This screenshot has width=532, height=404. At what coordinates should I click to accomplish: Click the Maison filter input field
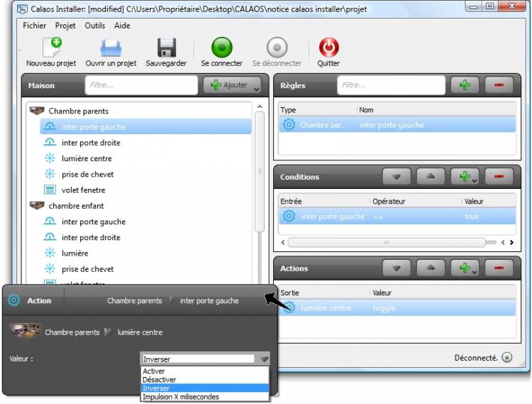141,85
